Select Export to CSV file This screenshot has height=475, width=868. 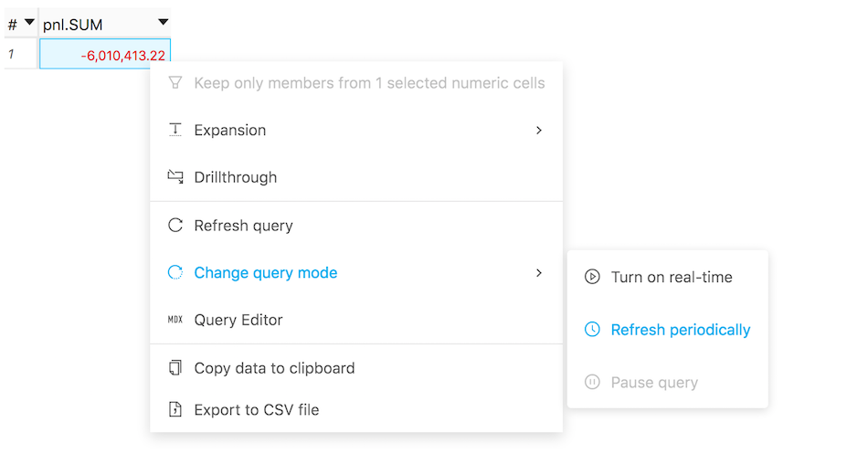(356, 409)
